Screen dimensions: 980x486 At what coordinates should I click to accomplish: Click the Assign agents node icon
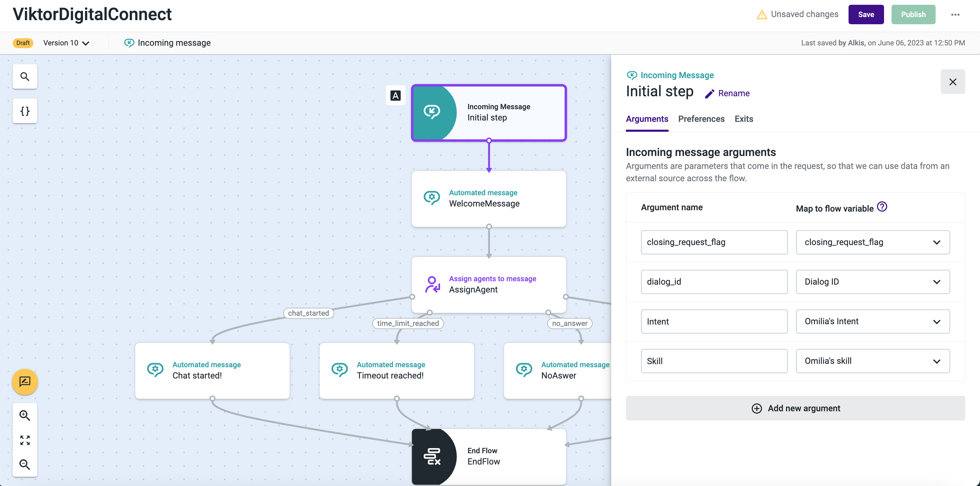coord(432,284)
